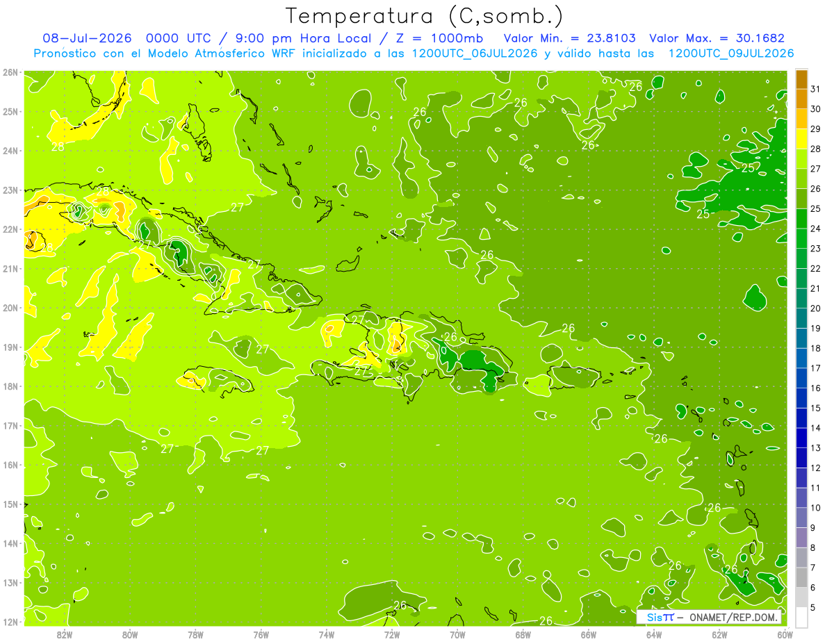
Task: Select the date text "08-Jul-2026"
Action: pyautogui.click(x=88, y=39)
